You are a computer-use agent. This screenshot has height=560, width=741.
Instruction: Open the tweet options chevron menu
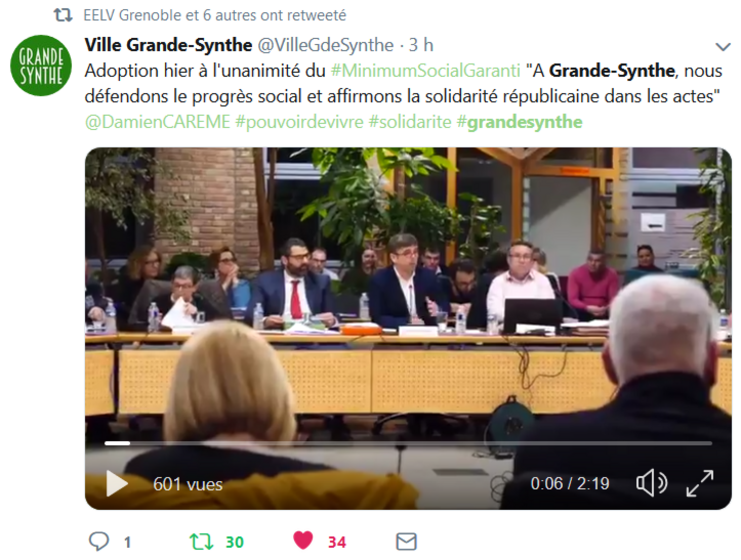click(723, 46)
